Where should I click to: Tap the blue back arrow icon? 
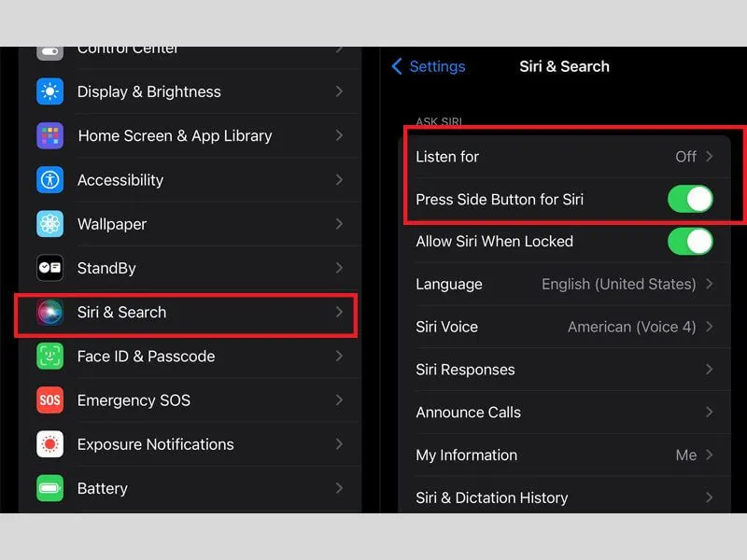click(x=396, y=66)
